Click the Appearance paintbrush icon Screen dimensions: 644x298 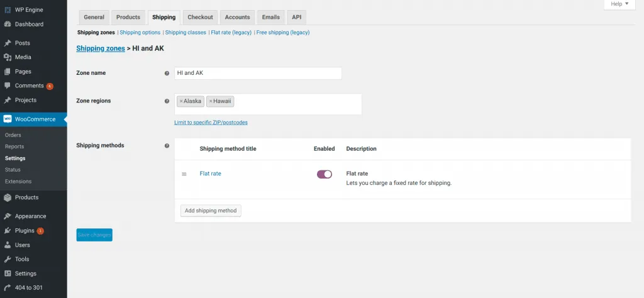point(8,216)
